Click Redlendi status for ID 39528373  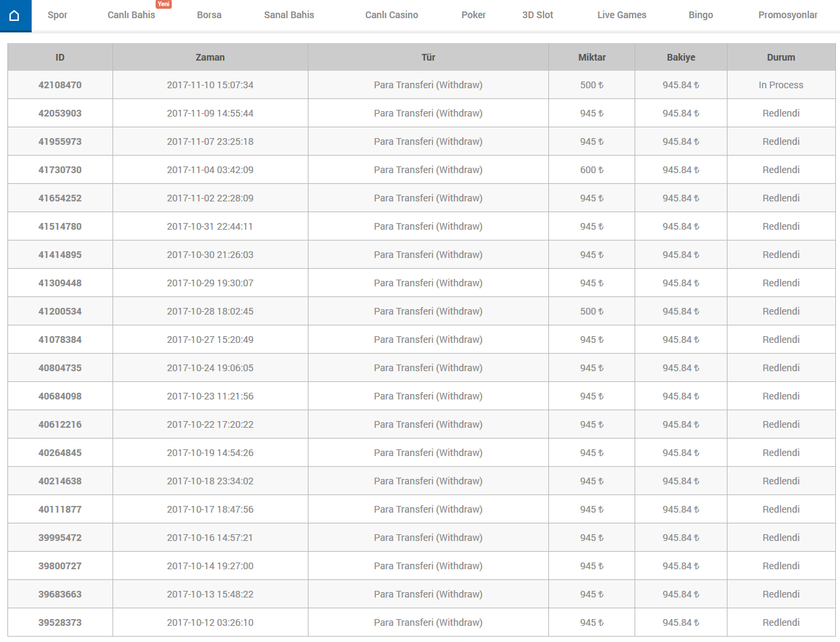point(781,622)
